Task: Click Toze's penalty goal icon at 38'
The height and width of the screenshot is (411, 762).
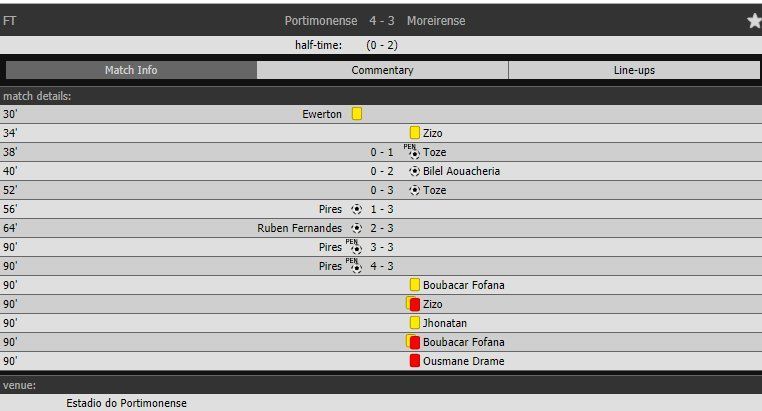Action: coord(413,153)
